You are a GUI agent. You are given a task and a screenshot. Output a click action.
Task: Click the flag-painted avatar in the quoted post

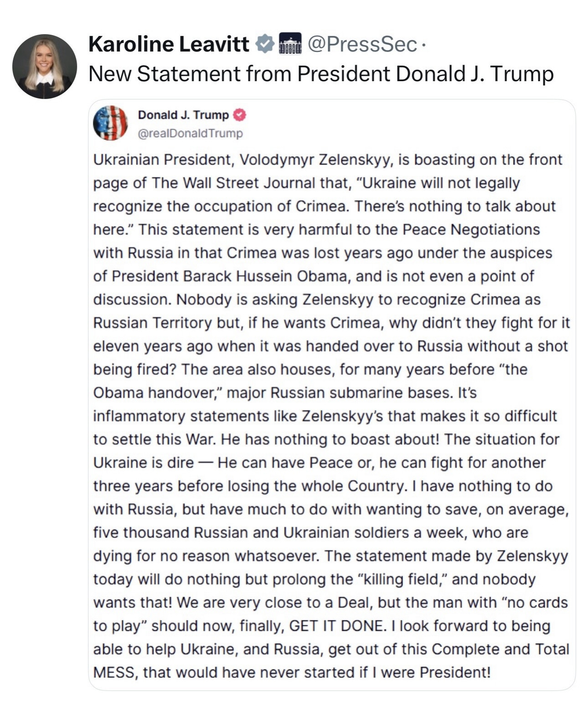[x=110, y=123]
